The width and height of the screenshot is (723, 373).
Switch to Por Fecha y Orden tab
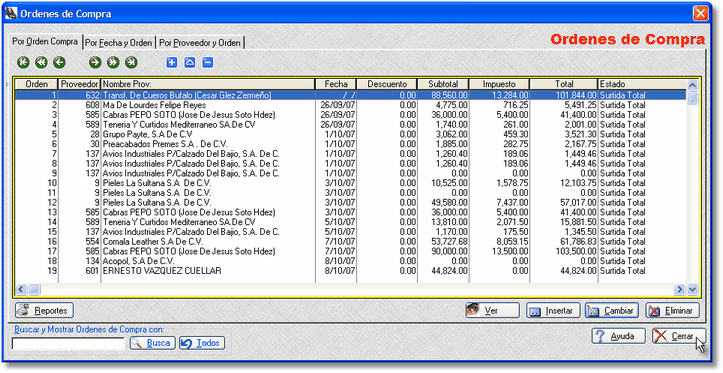119,43
